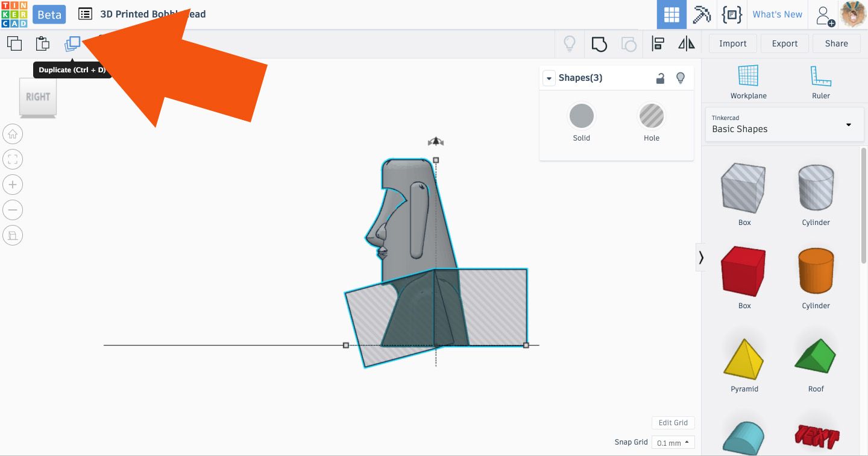Click the Duplicate tool icon
868x456 pixels.
72,43
